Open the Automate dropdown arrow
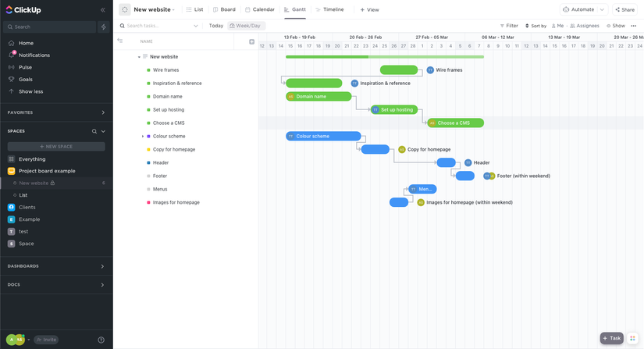Image resolution: width=644 pixels, height=349 pixels. coord(602,9)
